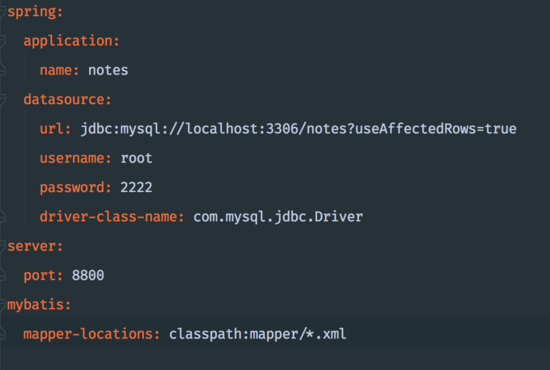Click the port value 8800
This screenshot has width=550, height=370.
coord(88,275)
